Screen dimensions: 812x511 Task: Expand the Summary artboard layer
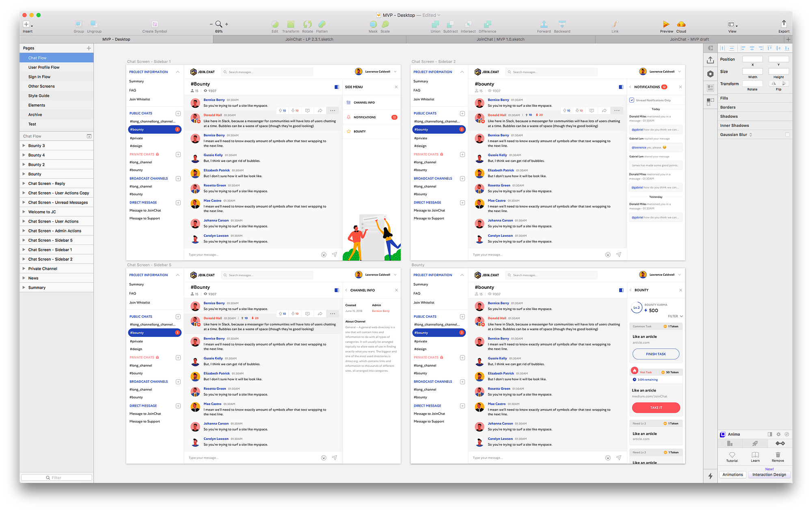coord(24,288)
